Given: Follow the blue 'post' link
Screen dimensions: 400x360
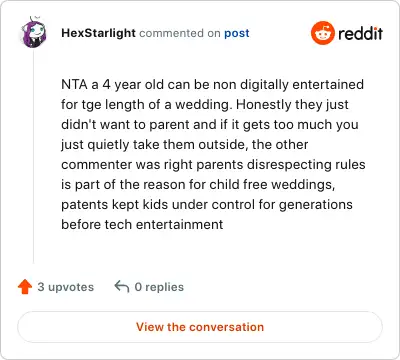Looking at the screenshot, I should coord(237,33).
